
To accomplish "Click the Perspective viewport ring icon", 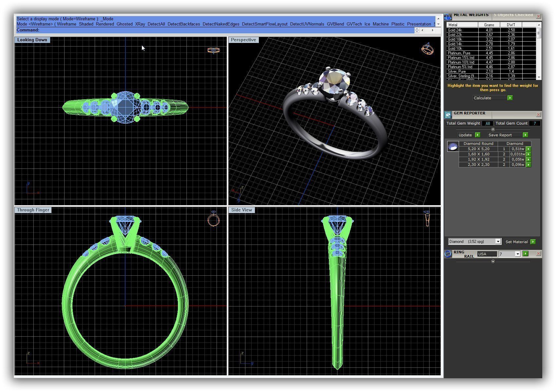I will click(x=427, y=49).
